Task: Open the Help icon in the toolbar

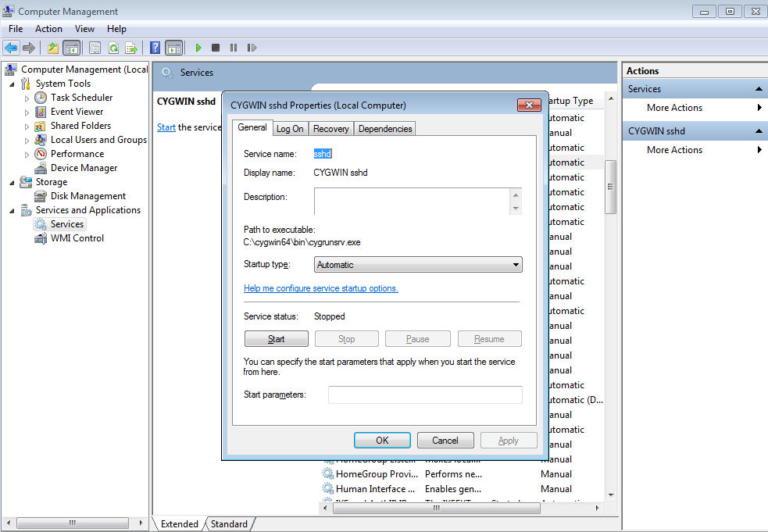Action: 154,48
